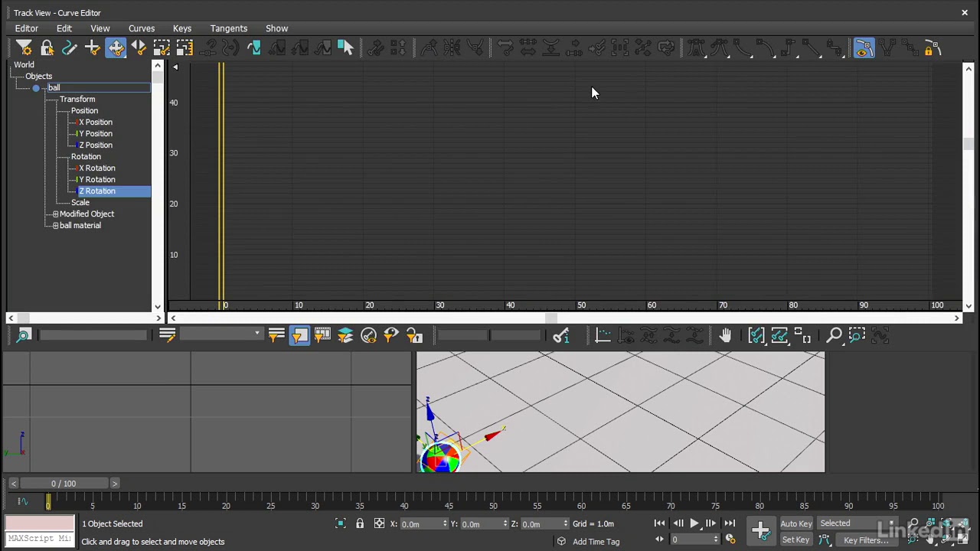The image size is (980, 551).
Task: Click the X coordinate input field
Action: 422,523
